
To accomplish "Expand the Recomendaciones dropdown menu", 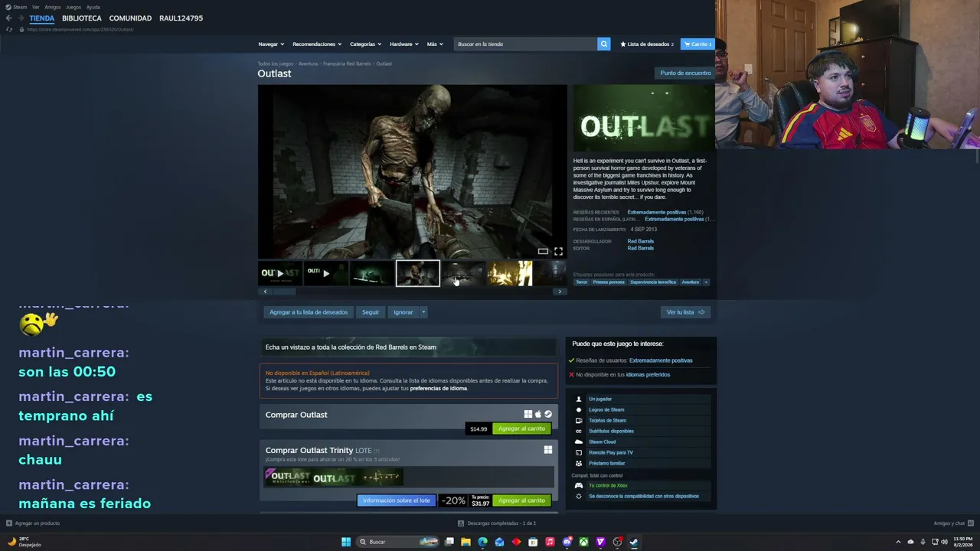I will pos(317,44).
